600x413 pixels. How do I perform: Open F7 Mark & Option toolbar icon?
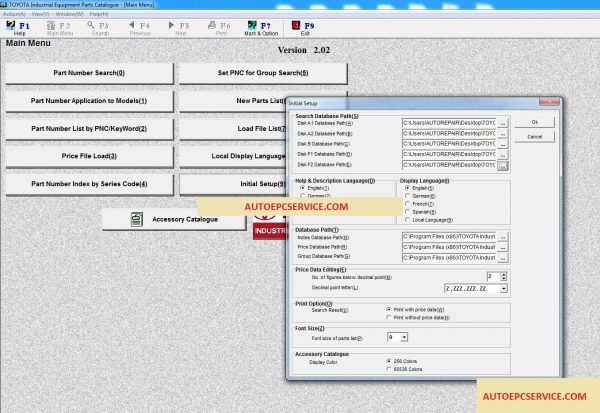[x=261, y=28]
